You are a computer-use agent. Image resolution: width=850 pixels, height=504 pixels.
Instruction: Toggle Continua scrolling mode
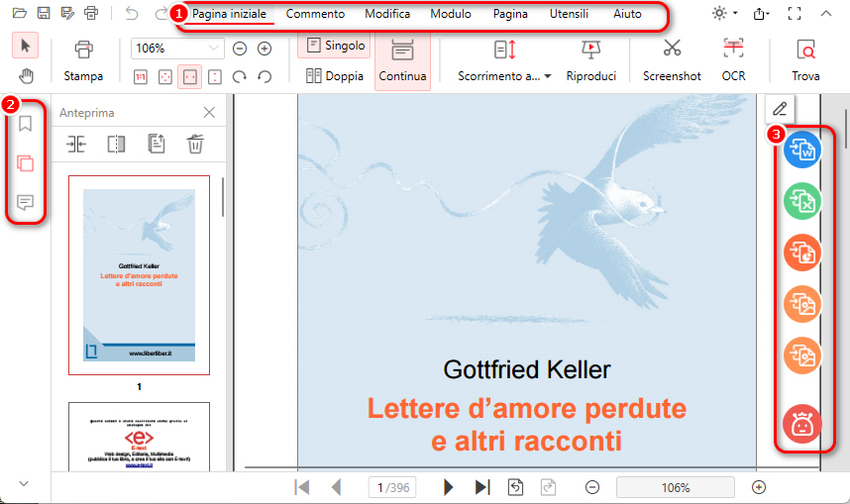[402, 60]
